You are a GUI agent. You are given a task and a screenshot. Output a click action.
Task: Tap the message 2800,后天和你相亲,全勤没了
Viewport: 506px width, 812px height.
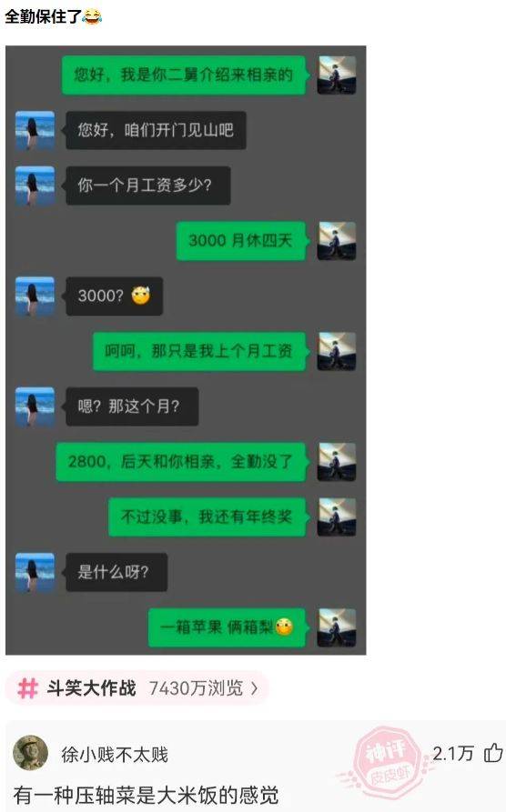pyautogui.click(x=181, y=461)
